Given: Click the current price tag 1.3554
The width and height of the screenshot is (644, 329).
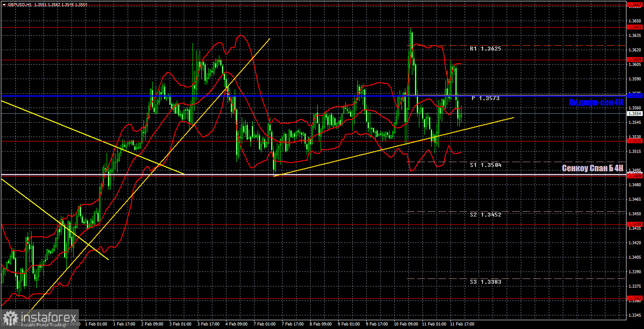Looking at the screenshot, I should (x=635, y=113).
